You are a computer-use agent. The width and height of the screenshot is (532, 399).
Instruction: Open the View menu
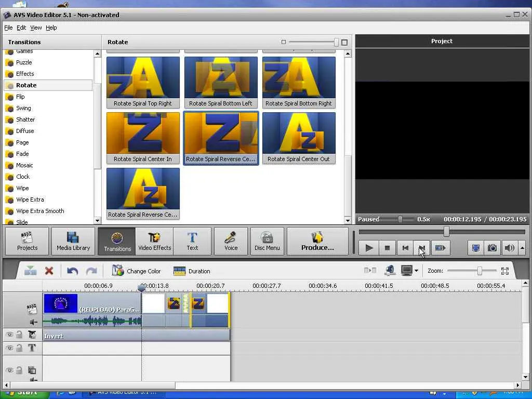[36, 28]
